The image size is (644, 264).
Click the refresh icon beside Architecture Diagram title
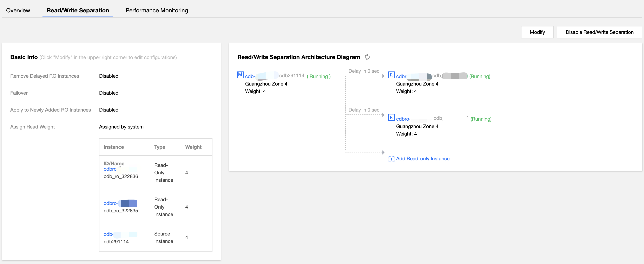click(x=367, y=57)
